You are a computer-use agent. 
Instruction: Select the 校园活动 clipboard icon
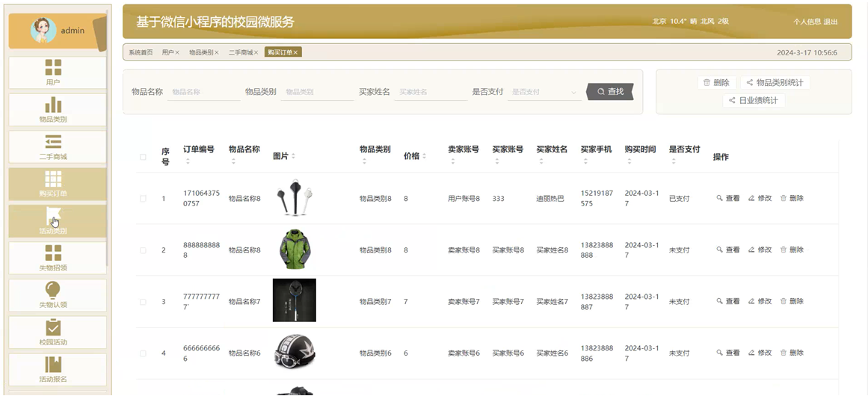(x=53, y=327)
